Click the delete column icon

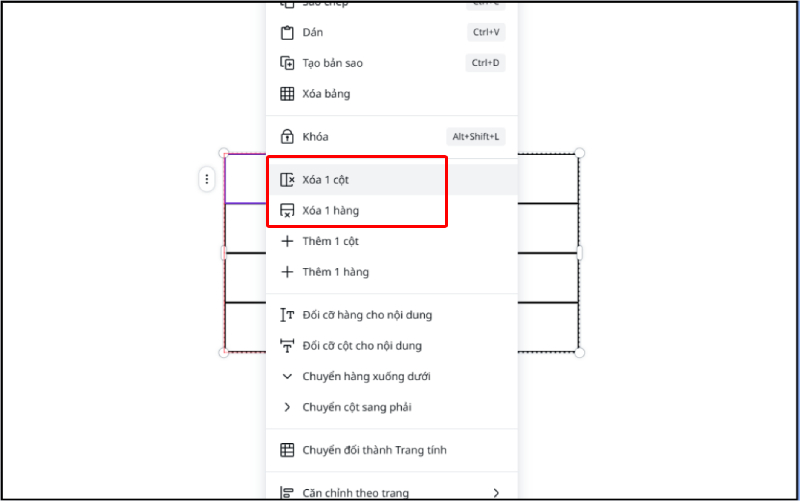click(287, 180)
